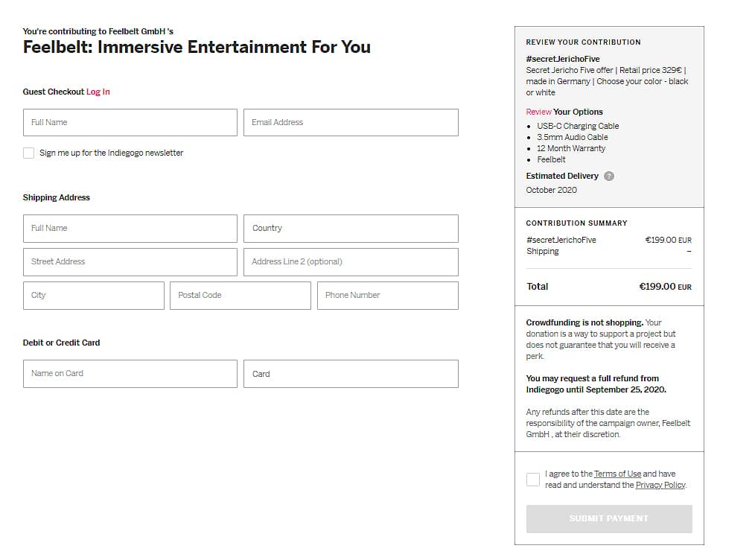755x560 pixels.
Task: Focus the Name on Card field
Action: [130, 374]
